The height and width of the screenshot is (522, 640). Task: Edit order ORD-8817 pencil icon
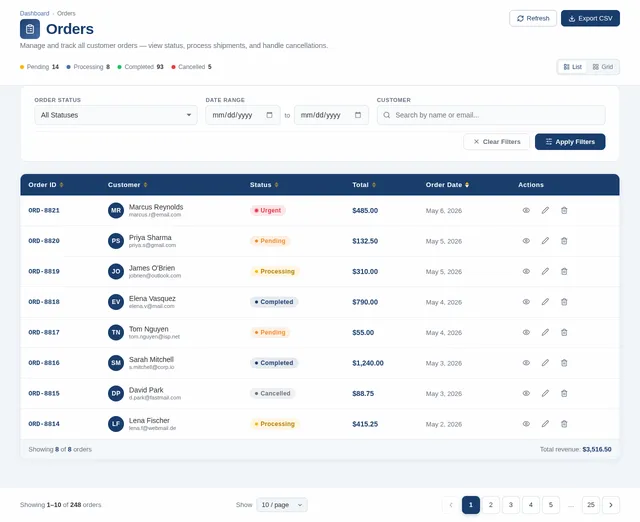545,332
